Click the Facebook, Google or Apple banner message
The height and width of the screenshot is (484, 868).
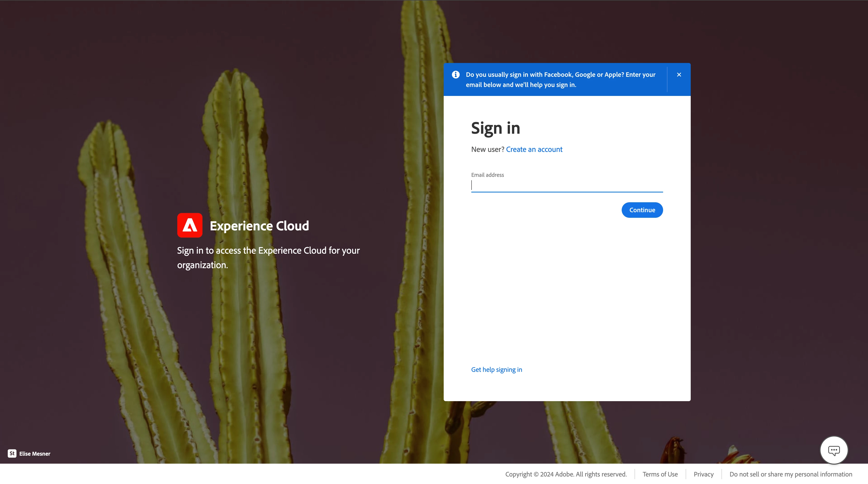(x=560, y=79)
